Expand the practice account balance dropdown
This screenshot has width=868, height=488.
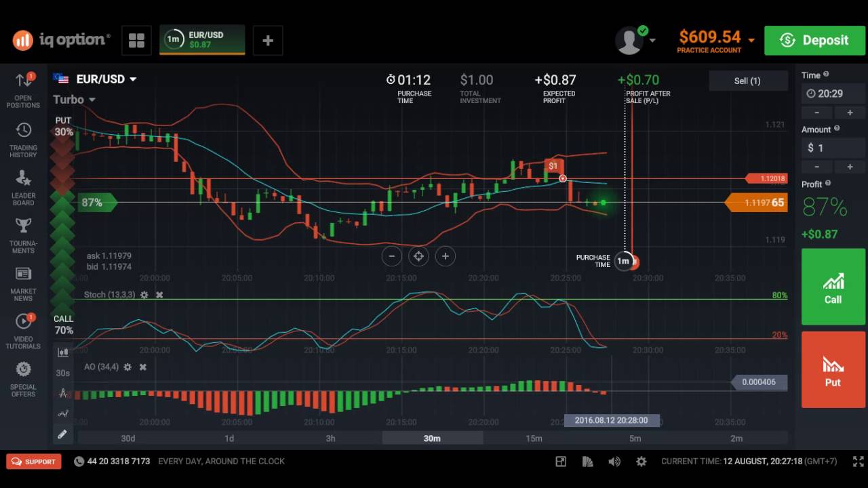point(751,41)
